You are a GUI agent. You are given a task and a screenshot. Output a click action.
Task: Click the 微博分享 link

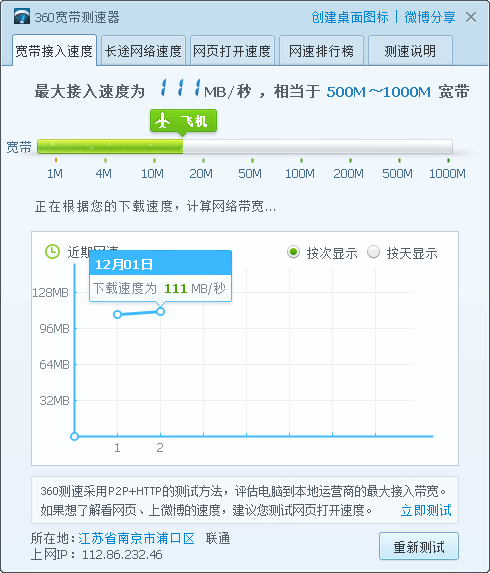[430, 17]
